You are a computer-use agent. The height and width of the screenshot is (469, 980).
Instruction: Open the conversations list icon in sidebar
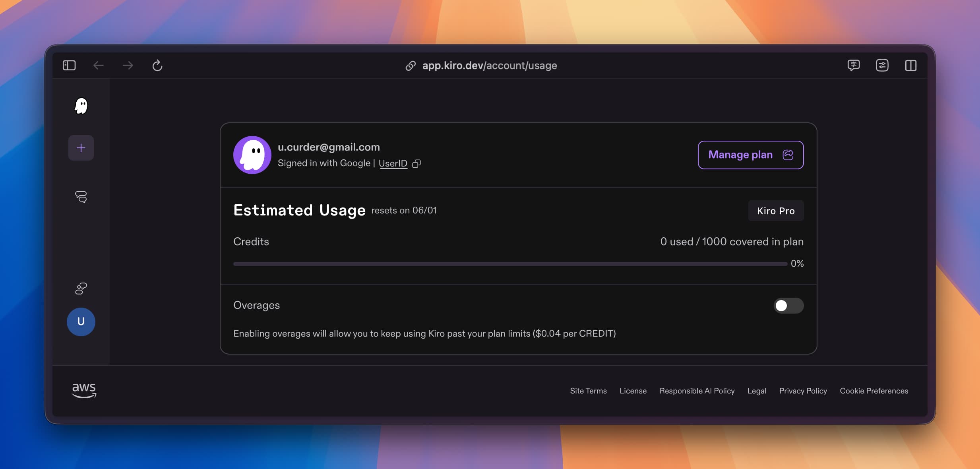81,197
